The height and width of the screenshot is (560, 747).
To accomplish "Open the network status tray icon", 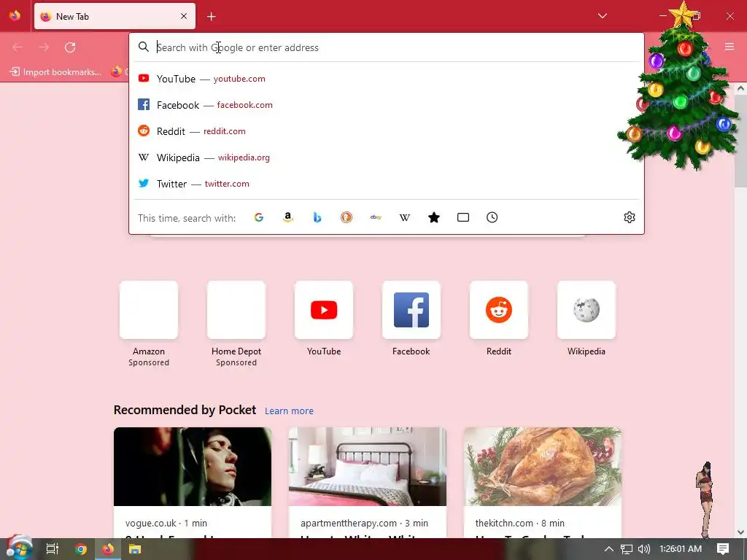I will [627, 549].
